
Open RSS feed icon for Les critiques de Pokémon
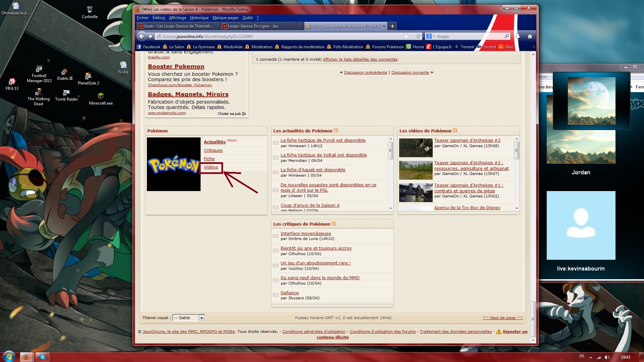pyautogui.click(x=333, y=224)
